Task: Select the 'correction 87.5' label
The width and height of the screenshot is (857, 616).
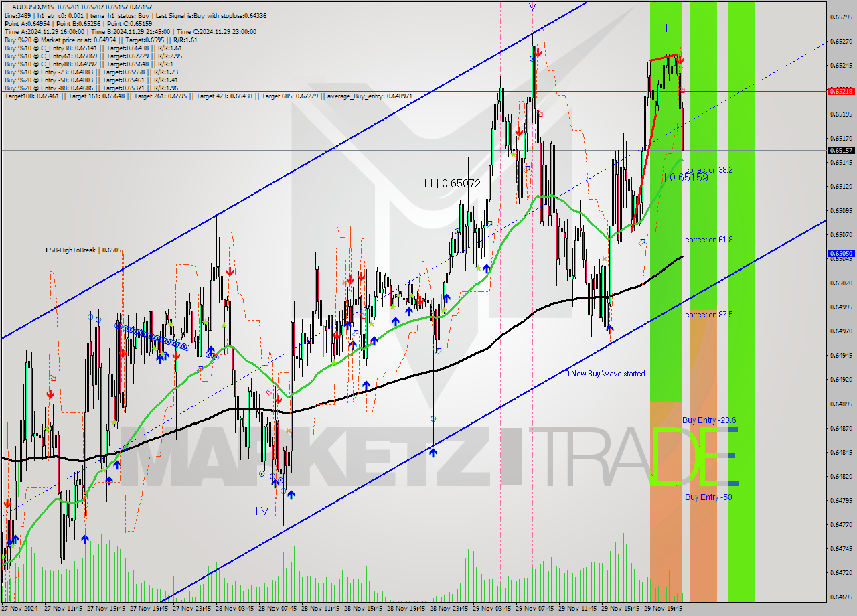Action: pyautogui.click(x=708, y=315)
